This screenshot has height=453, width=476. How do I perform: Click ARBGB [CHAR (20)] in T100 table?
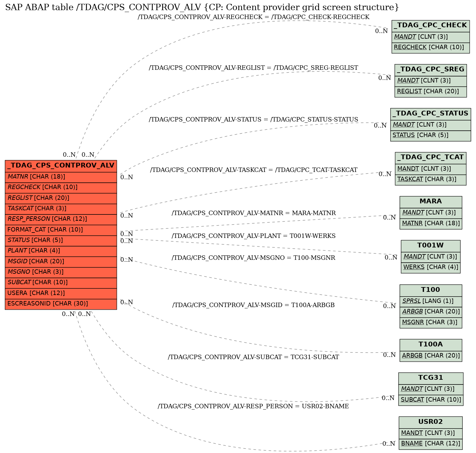(431, 312)
